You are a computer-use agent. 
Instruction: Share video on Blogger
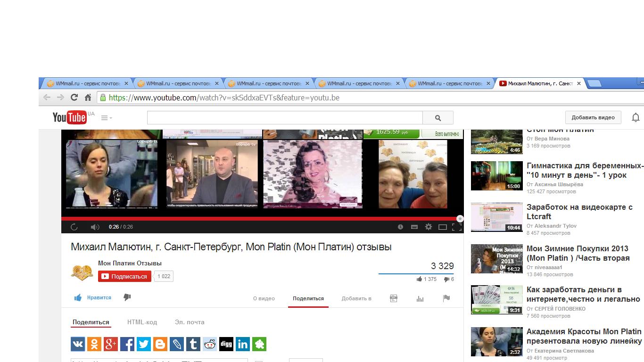coord(160,344)
